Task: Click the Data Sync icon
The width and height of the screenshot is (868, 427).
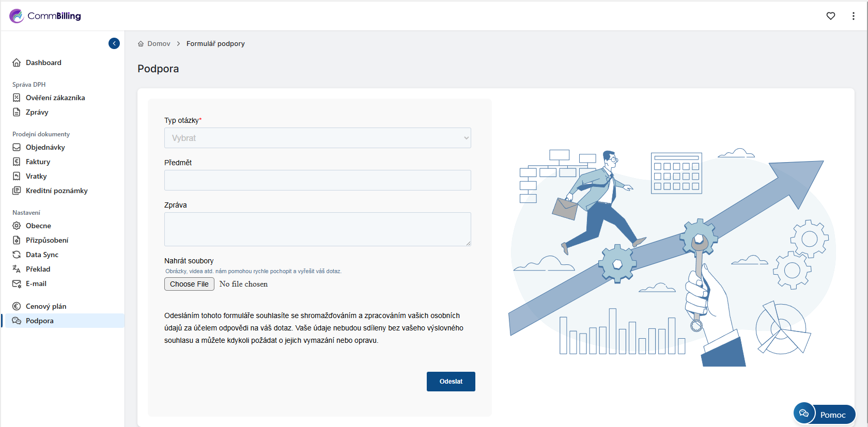Action: click(x=17, y=255)
